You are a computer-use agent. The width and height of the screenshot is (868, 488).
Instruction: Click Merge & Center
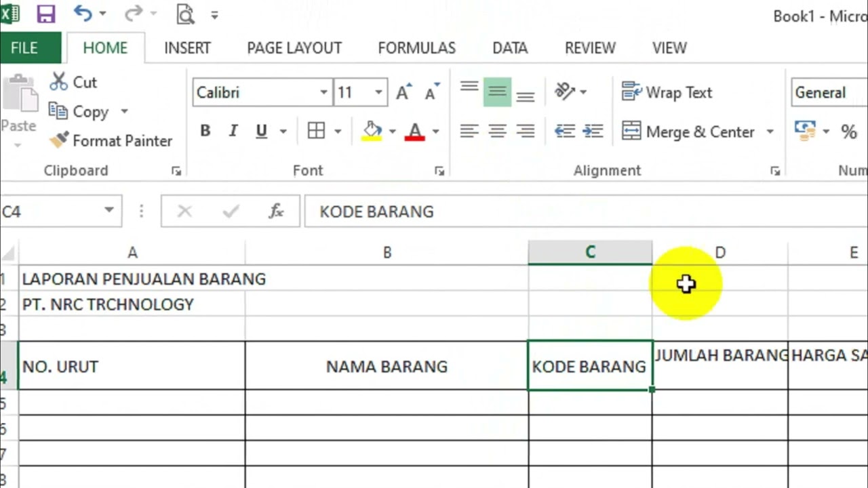coord(689,131)
